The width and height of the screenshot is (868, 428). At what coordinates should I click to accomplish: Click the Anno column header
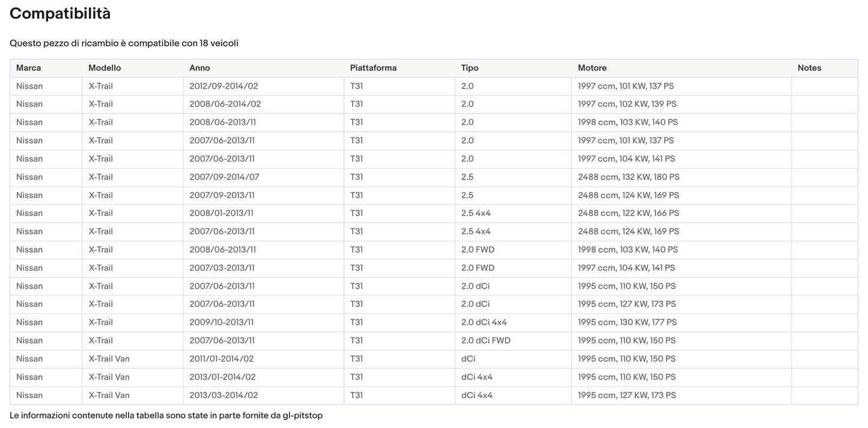coord(199,68)
